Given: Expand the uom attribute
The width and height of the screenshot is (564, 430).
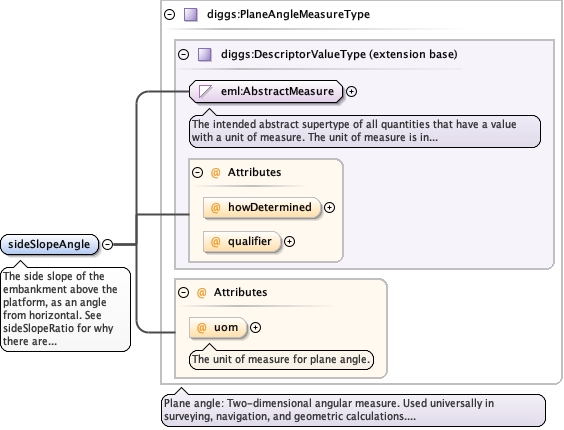Looking at the screenshot, I should pos(255,327).
